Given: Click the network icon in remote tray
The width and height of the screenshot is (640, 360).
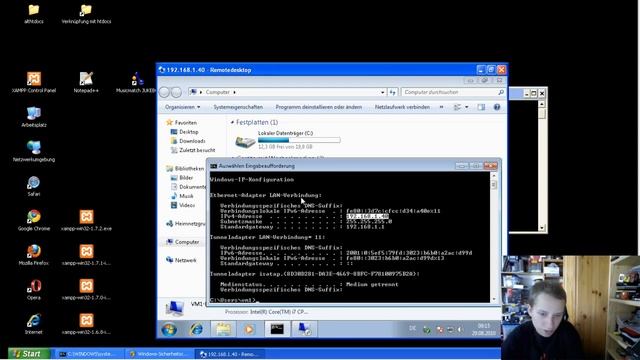Looking at the screenshot, I should point(450,329).
